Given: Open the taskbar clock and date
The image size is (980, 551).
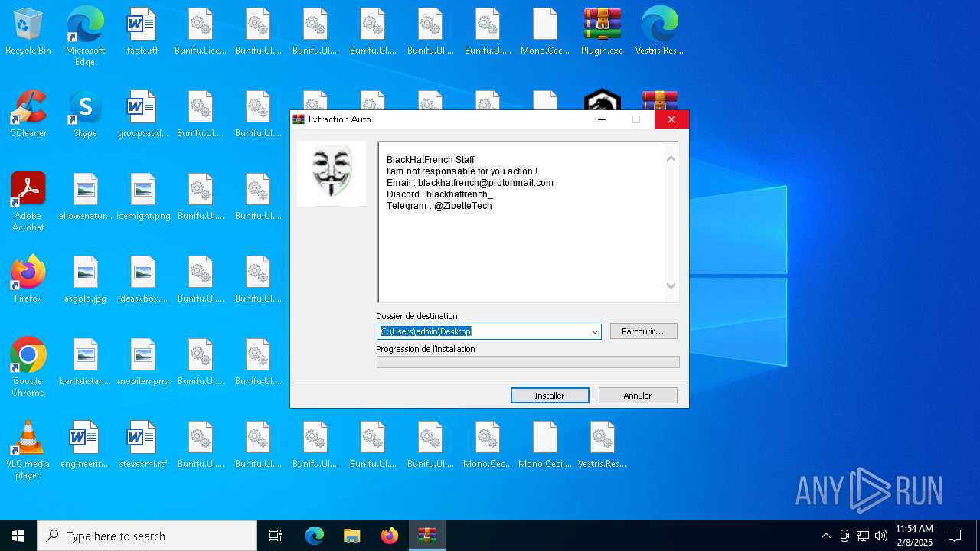Looking at the screenshot, I should 914,536.
